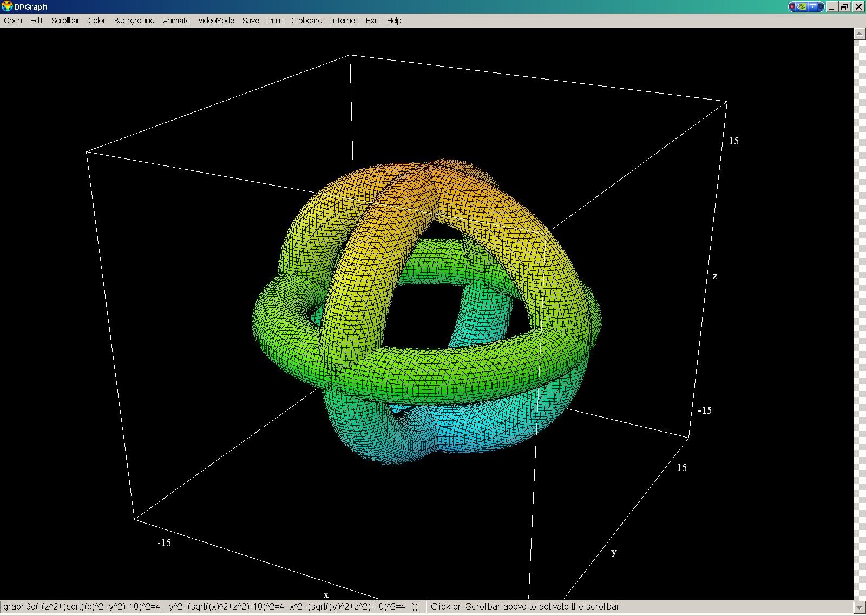This screenshot has height=616, width=866.
Task: Open the Animate menu
Action: pos(176,21)
